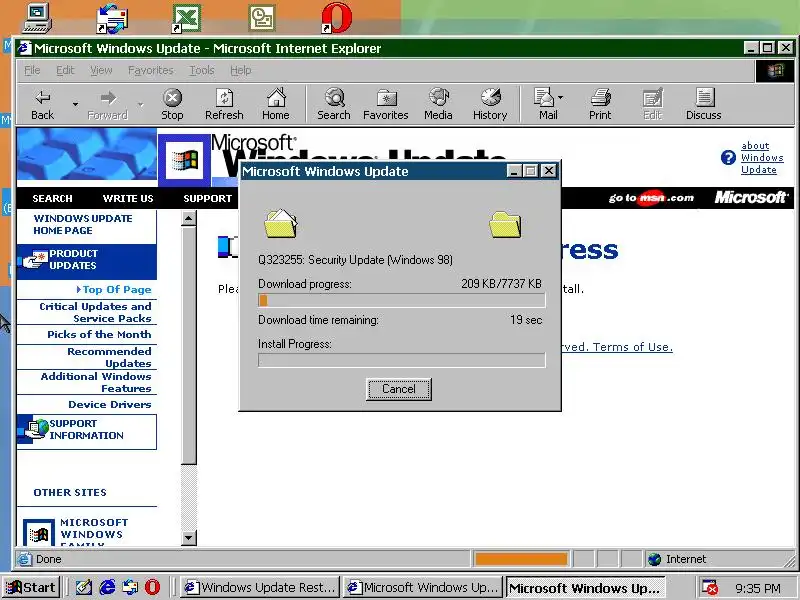This screenshot has width=800, height=600.
Task: Go Back in Internet Explorer toolbar
Action: pos(42,105)
